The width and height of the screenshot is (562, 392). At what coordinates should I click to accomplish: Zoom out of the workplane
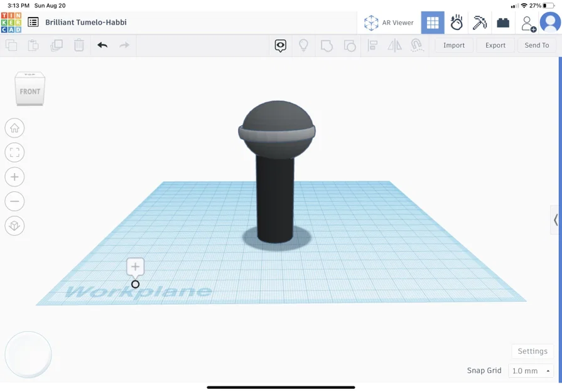coord(14,201)
